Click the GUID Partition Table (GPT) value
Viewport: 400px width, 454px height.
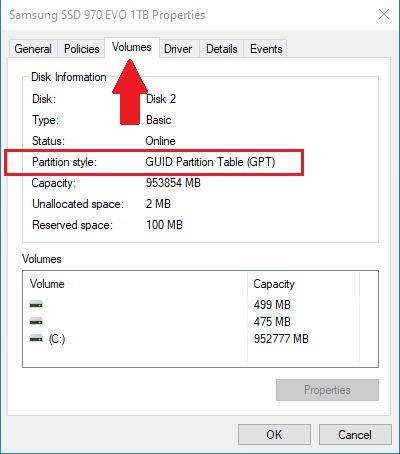point(210,162)
